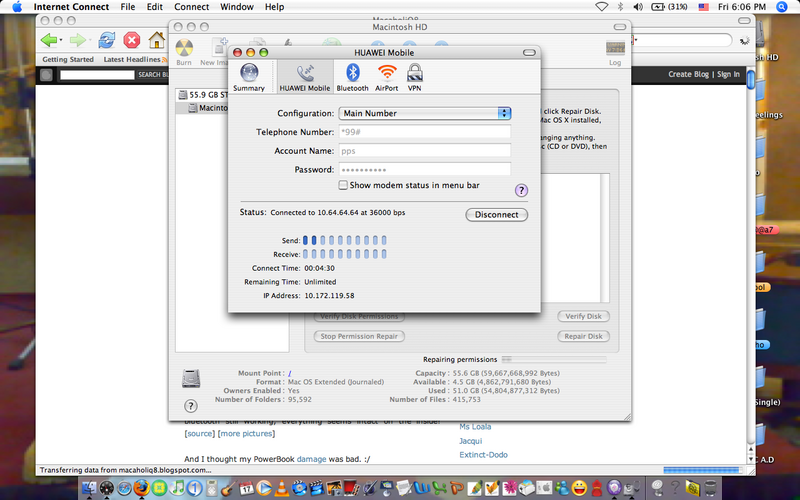This screenshot has width=800, height=500.
Task: Click the Repair Disk button
Action: pyautogui.click(x=583, y=336)
